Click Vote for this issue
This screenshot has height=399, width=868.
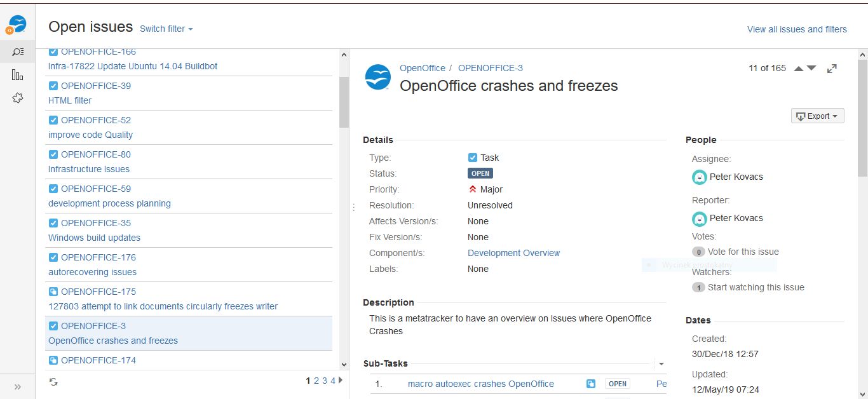[x=743, y=252]
